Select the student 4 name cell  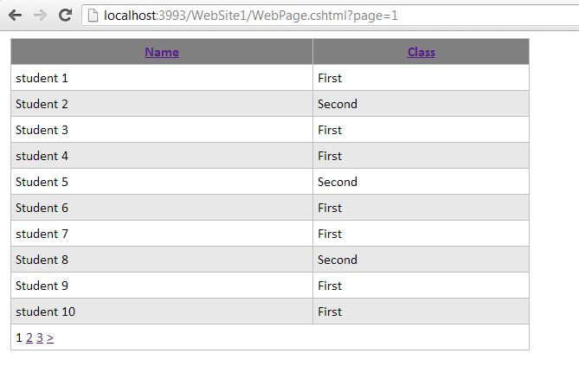click(42, 156)
